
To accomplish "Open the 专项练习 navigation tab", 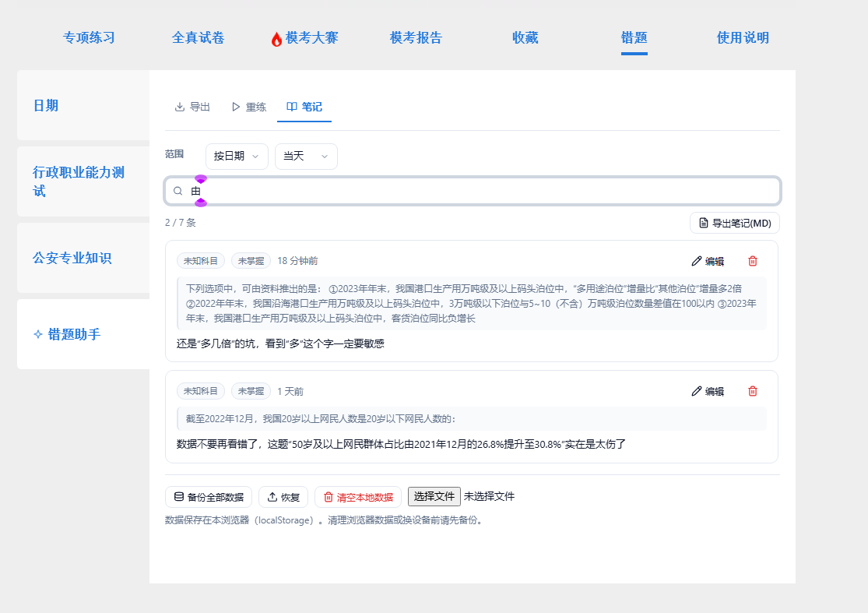I will 89,37.
